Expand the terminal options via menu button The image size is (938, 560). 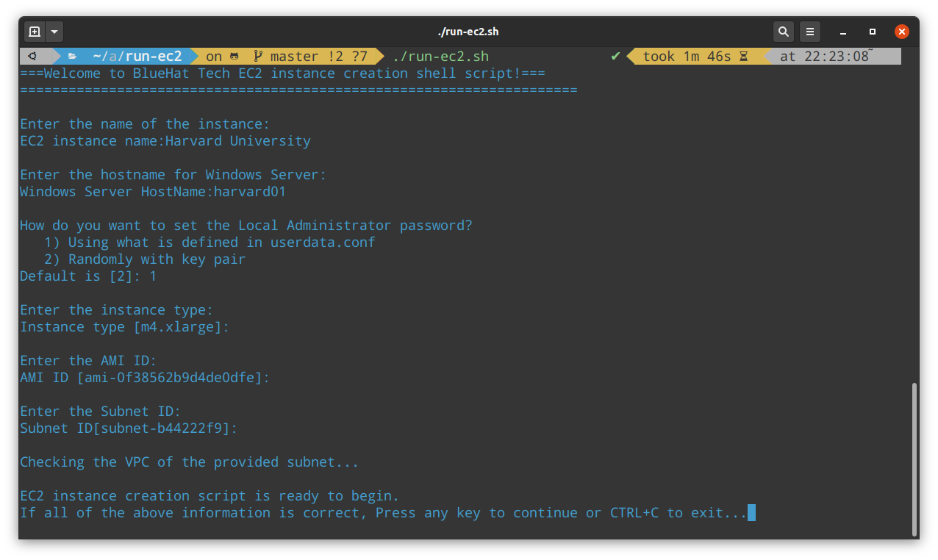point(809,32)
